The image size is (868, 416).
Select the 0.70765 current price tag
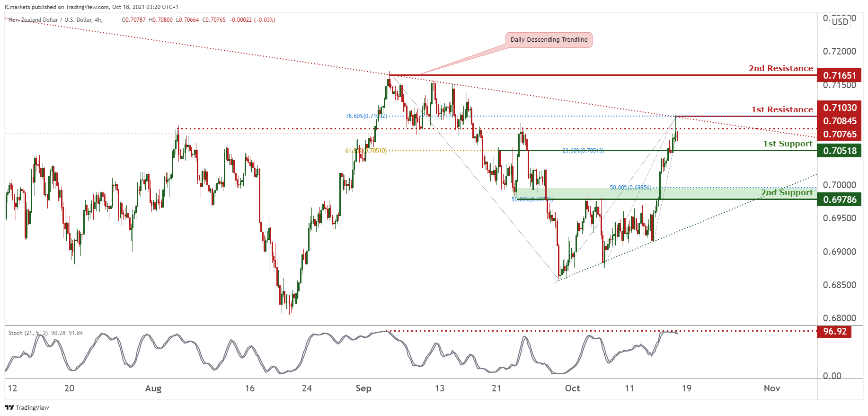coord(839,134)
